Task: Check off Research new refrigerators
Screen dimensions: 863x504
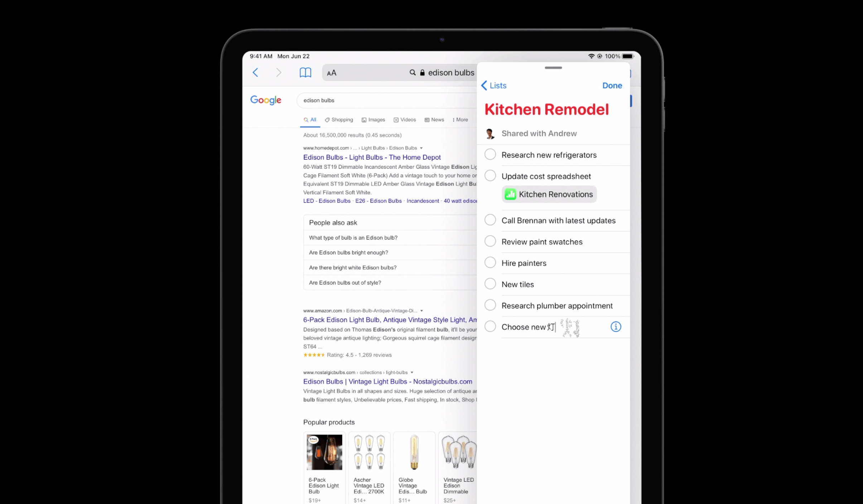Action: 490,155
